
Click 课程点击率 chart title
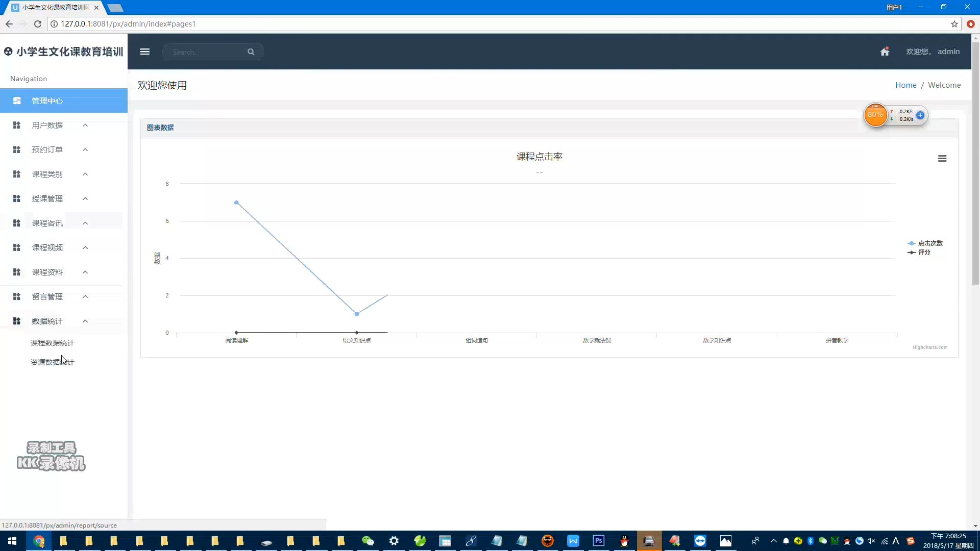coord(540,157)
